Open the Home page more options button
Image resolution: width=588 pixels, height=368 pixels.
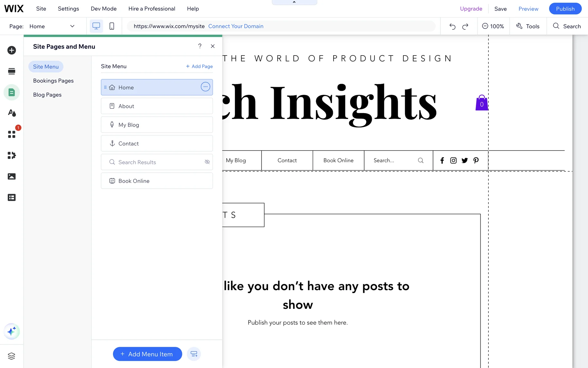205,87
